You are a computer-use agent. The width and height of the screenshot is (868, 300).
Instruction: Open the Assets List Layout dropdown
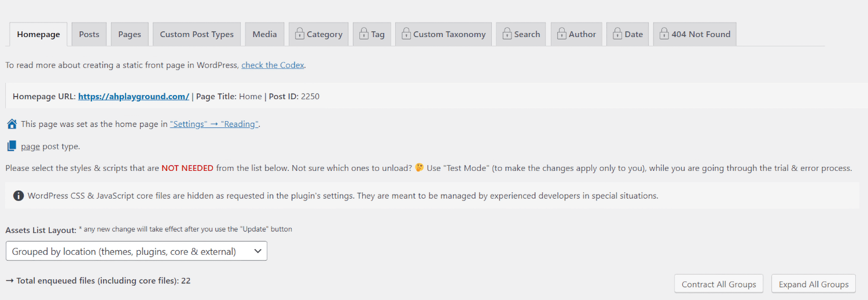pyautogui.click(x=137, y=251)
